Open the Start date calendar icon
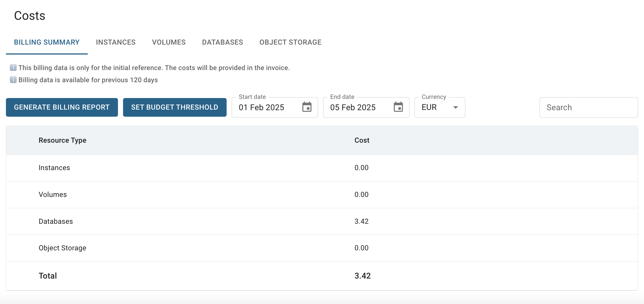The height and width of the screenshot is (304, 644). point(307,107)
